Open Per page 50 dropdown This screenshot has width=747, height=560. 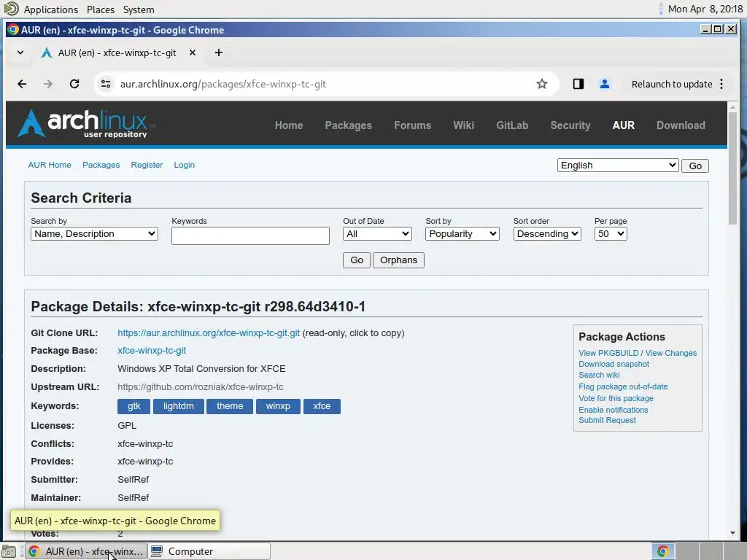pyautogui.click(x=611, y=234)
